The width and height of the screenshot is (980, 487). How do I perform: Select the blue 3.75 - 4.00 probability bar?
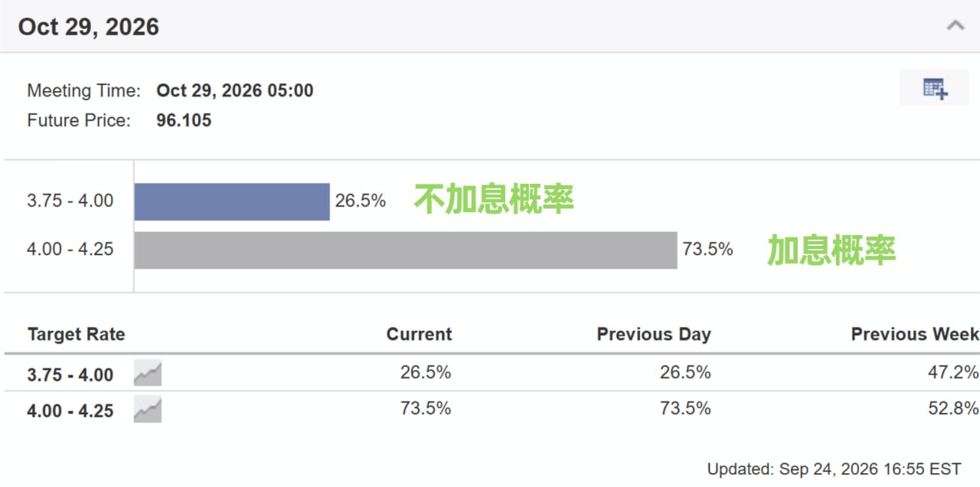click(232, 201)
